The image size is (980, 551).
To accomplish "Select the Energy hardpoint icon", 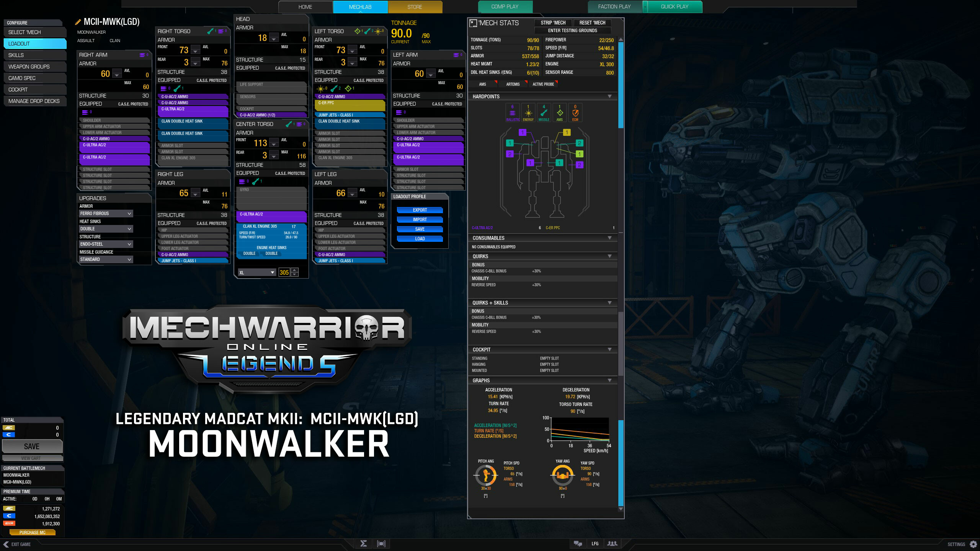I will [x=528, y=112].
